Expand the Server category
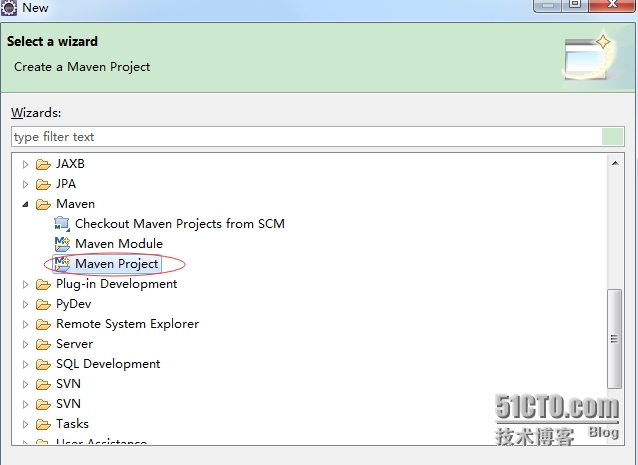Screen dimensions: 638x465 tap(25, 344)
